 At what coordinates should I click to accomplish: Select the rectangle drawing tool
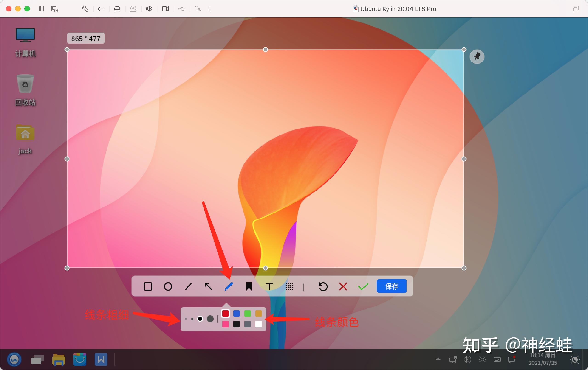pyautogui.click(x=148, y=286)
